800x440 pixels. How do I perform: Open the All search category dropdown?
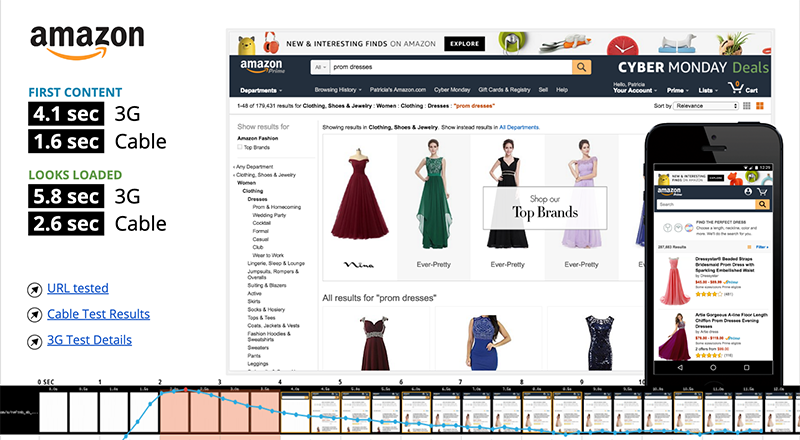[x=320, y=67]
